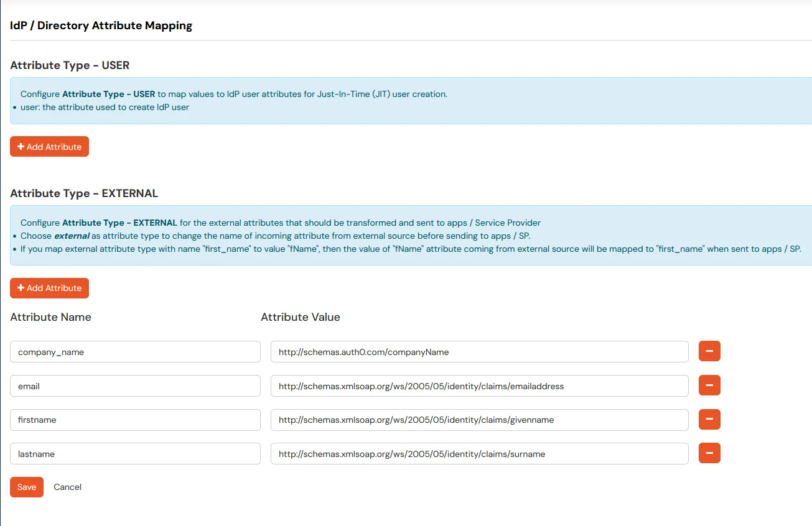Screen dimensions: 812x526
Task: Select the companyName attribute value field
Action: point(479,351)
